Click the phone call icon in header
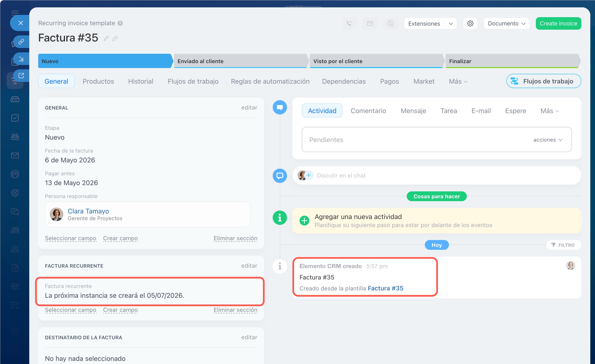 [x=349, y=23]
